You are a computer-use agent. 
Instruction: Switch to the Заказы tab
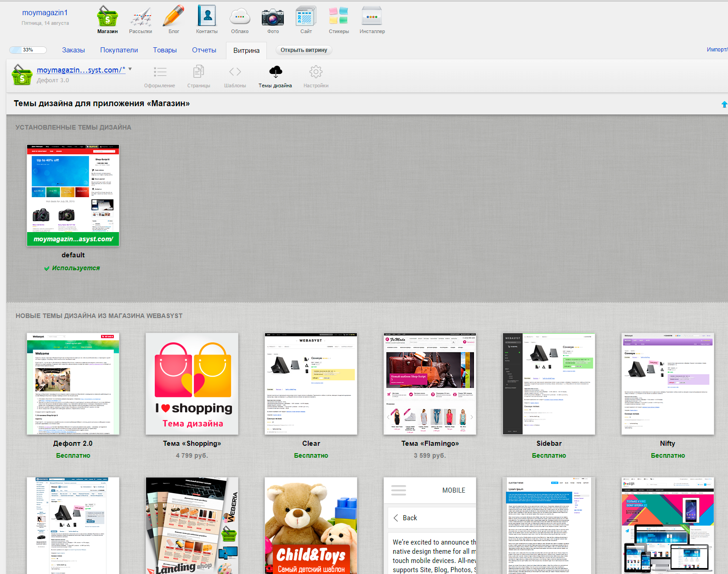(x=73, y=50)
